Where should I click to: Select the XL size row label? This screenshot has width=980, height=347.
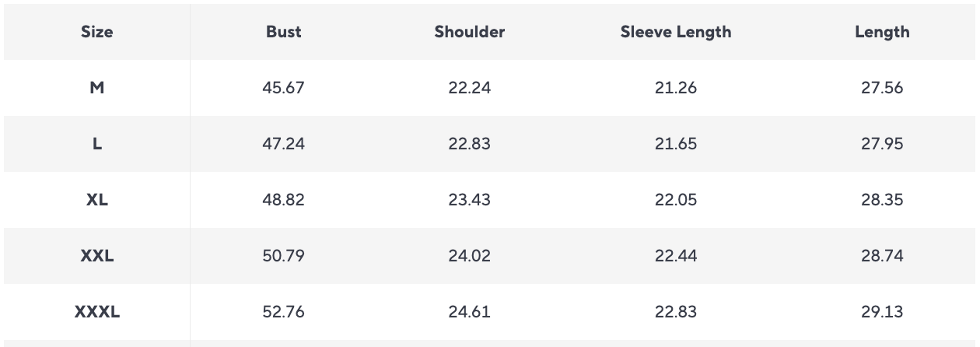tap(97, 200)
